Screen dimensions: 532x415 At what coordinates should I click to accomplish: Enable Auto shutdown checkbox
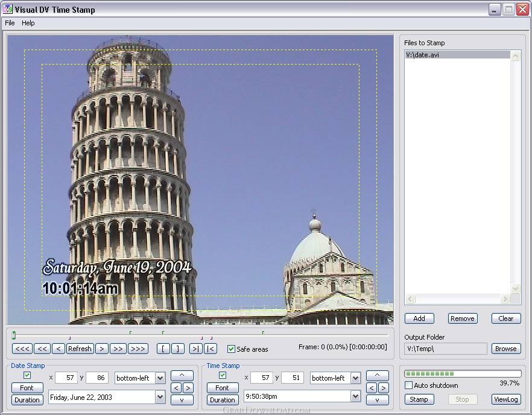tap(409, 385)
